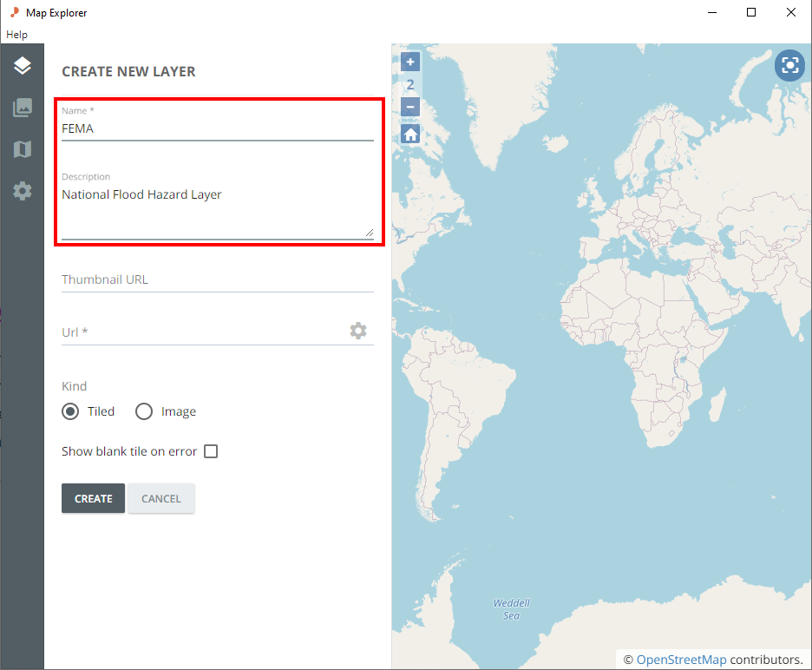Open the map icon in sidebar
This screenshot has width=812, height=670.
click(x=23, y=149)
